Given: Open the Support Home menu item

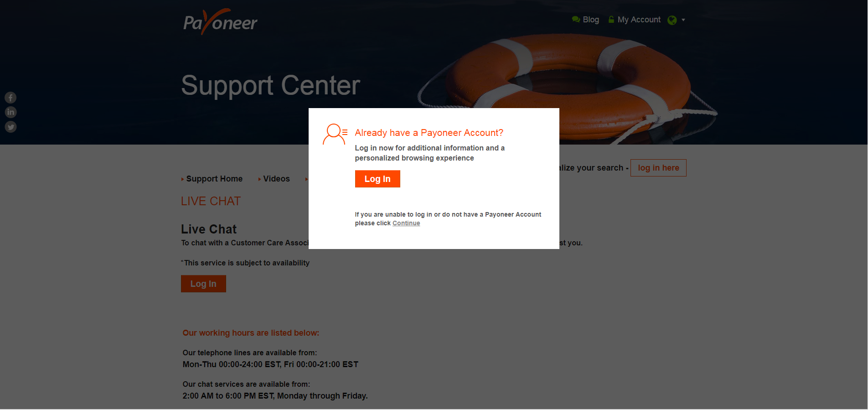Looking at the screenshot, I should point(214,179).
